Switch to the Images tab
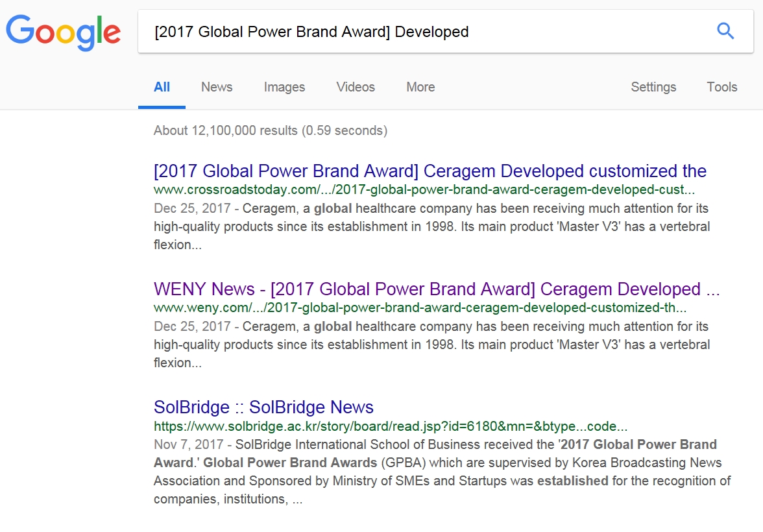 point(284,87)
